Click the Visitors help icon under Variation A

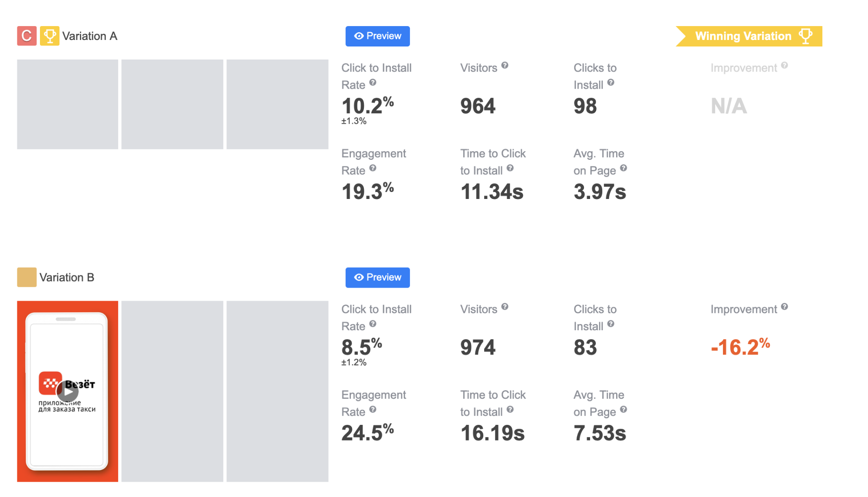coord(505,66)
